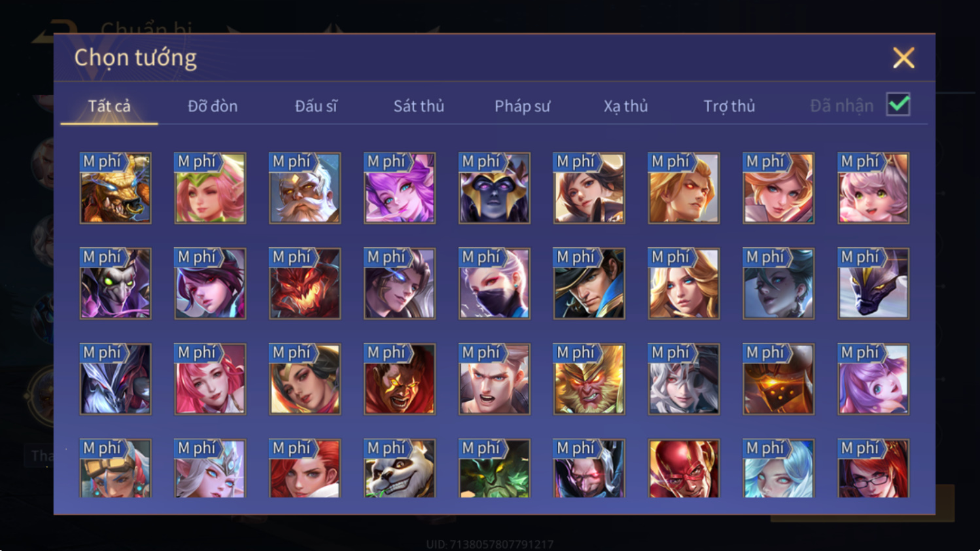Screen dimensions: 980x551
Task: Select the golden dragon beast hero portrait
Action: (x=115, y=188)
